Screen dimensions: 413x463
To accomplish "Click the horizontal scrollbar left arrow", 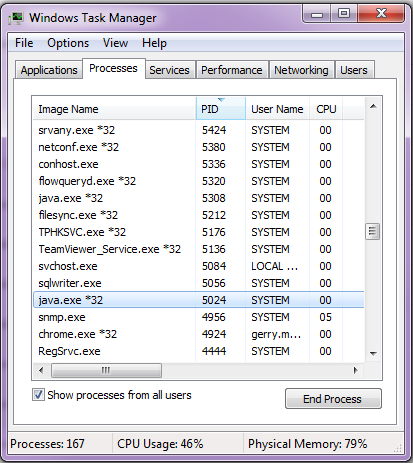I will click(41, 370).
